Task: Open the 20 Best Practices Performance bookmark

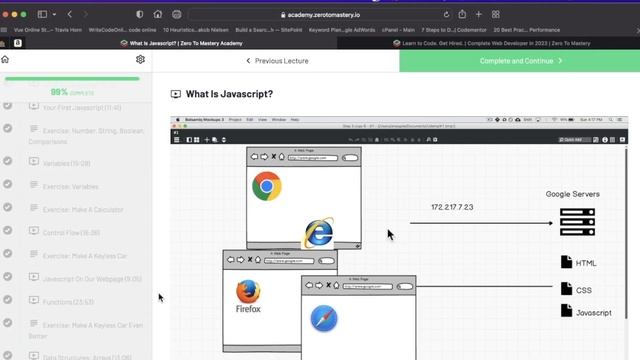Action: pos(527,30)
